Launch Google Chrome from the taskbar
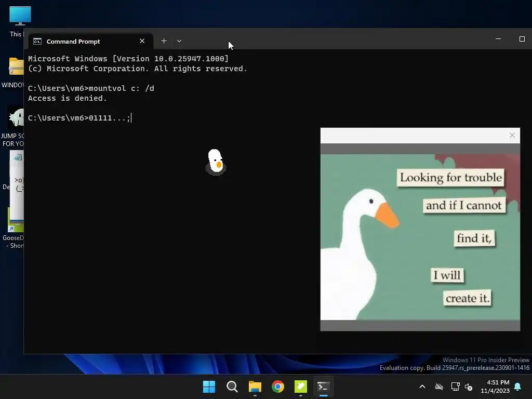The image size is (532, 399). [x=277, y=387]
